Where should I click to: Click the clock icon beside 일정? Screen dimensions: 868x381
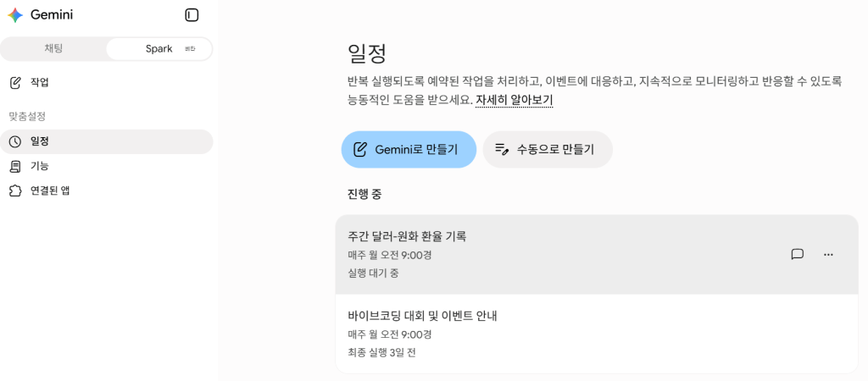coord(15,141)
